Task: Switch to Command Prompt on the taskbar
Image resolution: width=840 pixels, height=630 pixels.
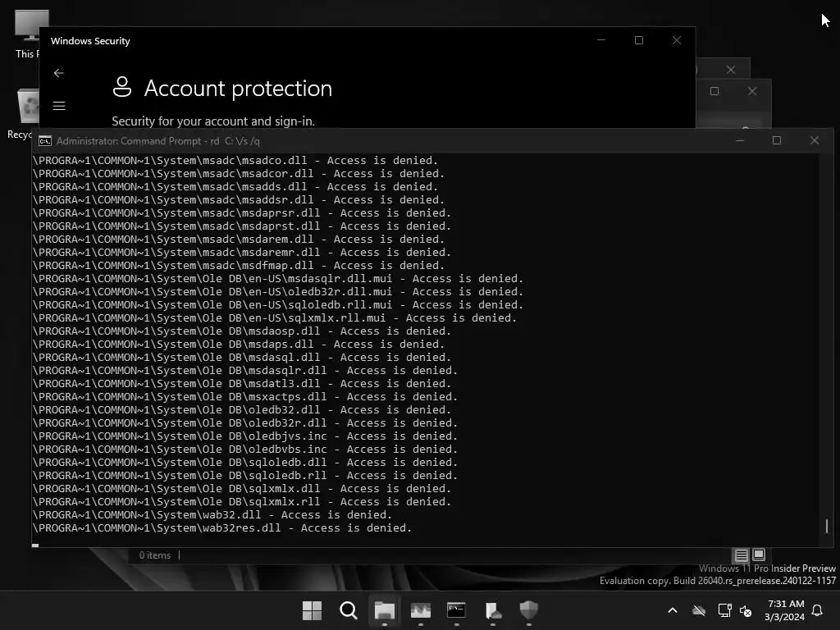Action: point(456,610)
